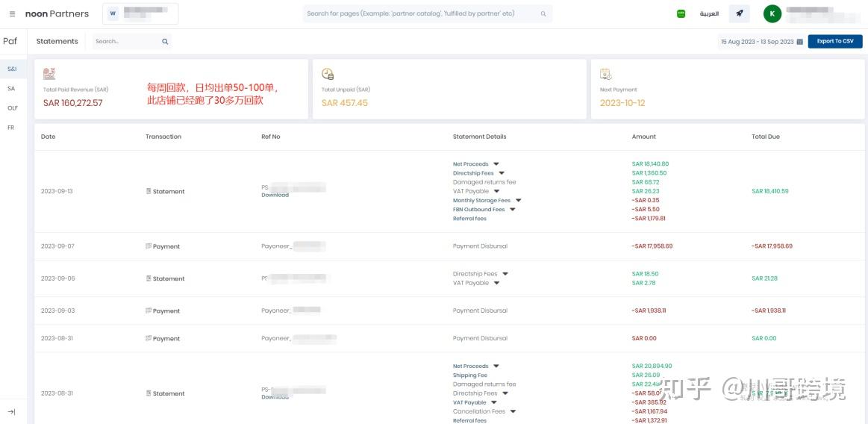Click the unpaid value SAR 457.45

click(344, 103)
